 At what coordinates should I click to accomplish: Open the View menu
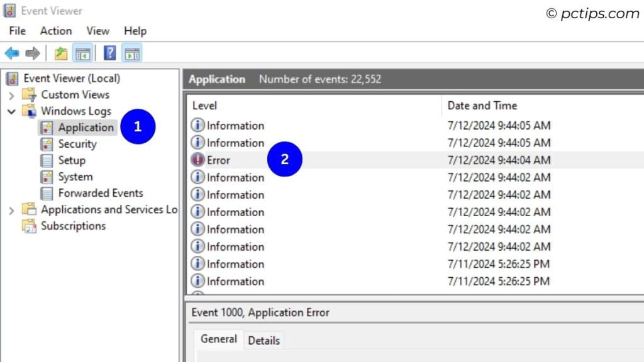pyautogui.click(x=97, y=30)
